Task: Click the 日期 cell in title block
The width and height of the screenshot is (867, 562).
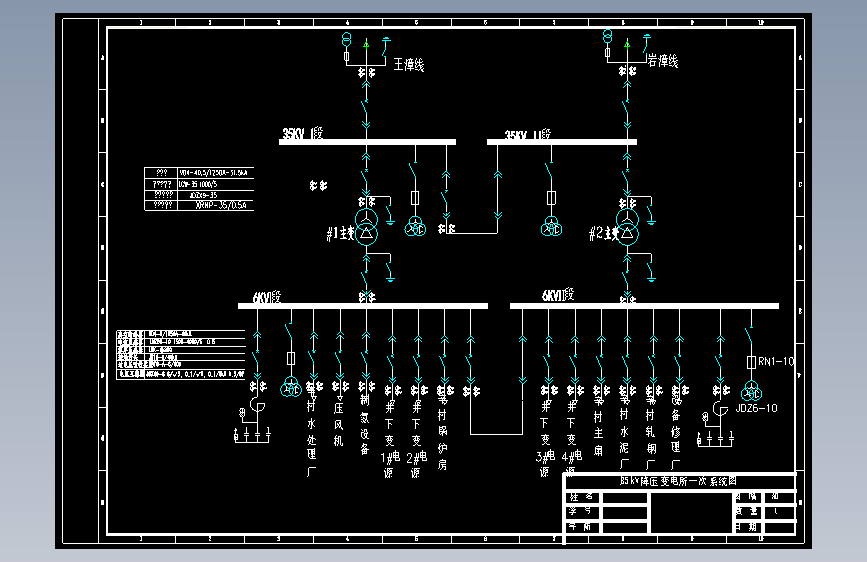Action: pos(746,527)
